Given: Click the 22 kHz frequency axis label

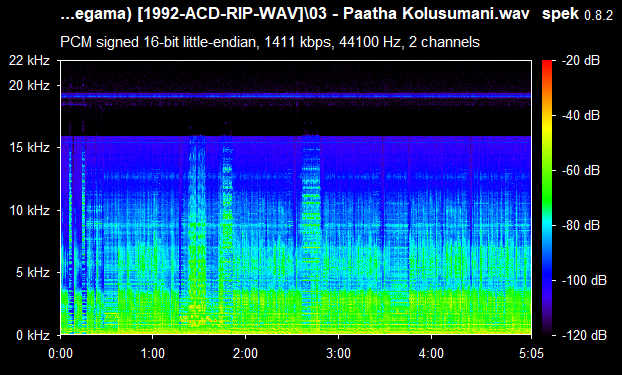Looking at the screenshot, I should pos(29,61).
